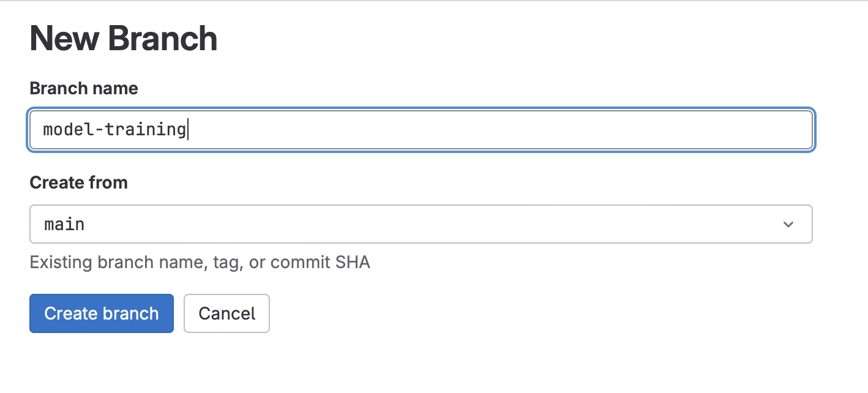Image resolution: width=868 pixels, height=393 pixels.
Task: Click the 'New Branch' page heading
Action: click(x=123, y=38)
